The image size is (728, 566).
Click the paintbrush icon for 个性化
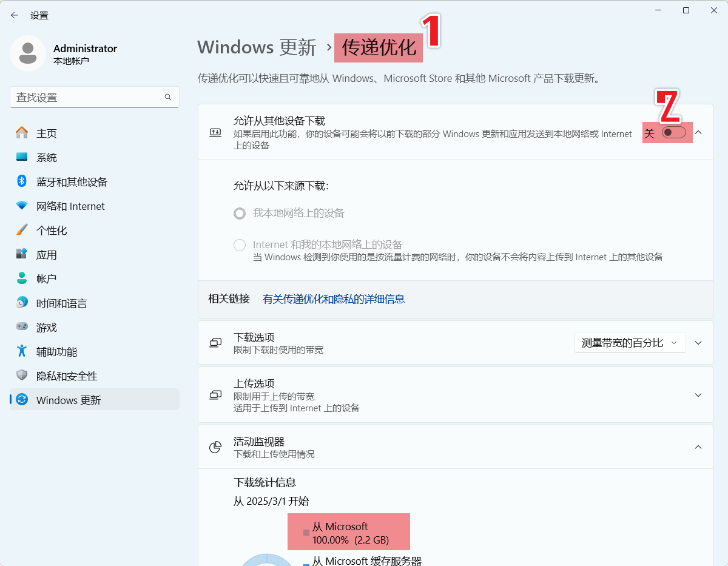click(x=22, y=230)
